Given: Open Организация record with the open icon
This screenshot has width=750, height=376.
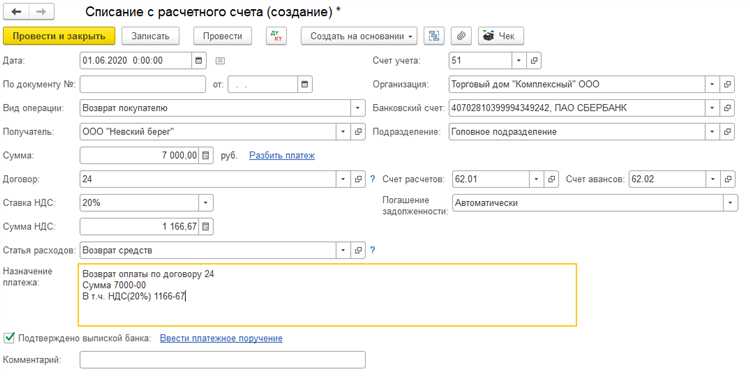Looking at the screenshot, I should (727, 85).
